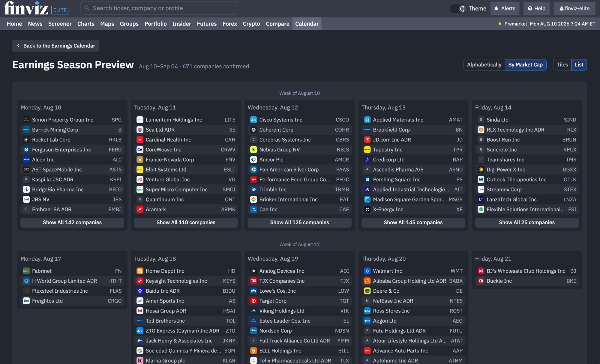Open the Help button
The image size is (600, 364).
536,8
